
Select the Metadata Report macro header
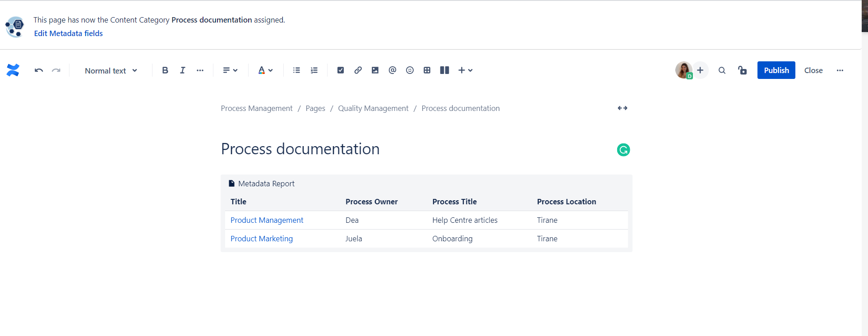262,184
